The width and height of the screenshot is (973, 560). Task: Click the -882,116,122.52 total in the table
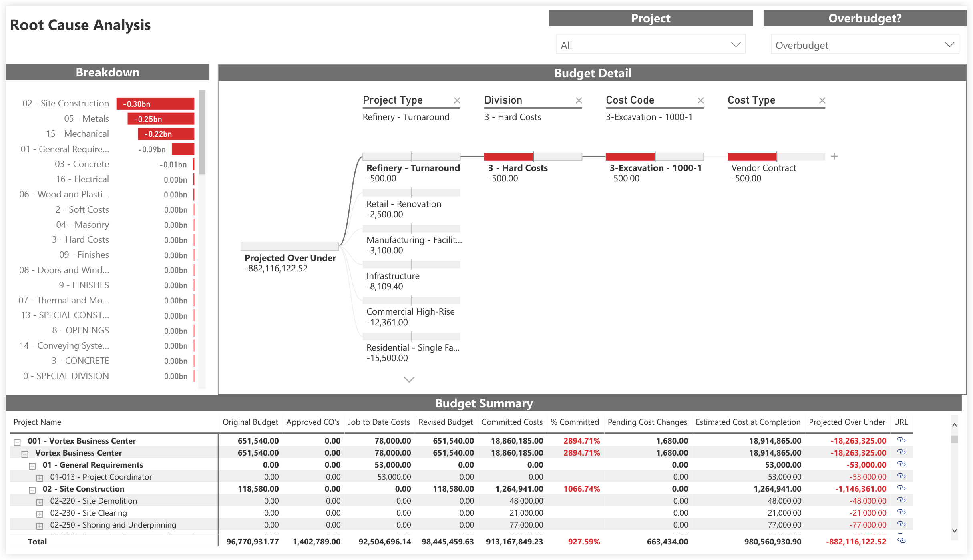856,542
